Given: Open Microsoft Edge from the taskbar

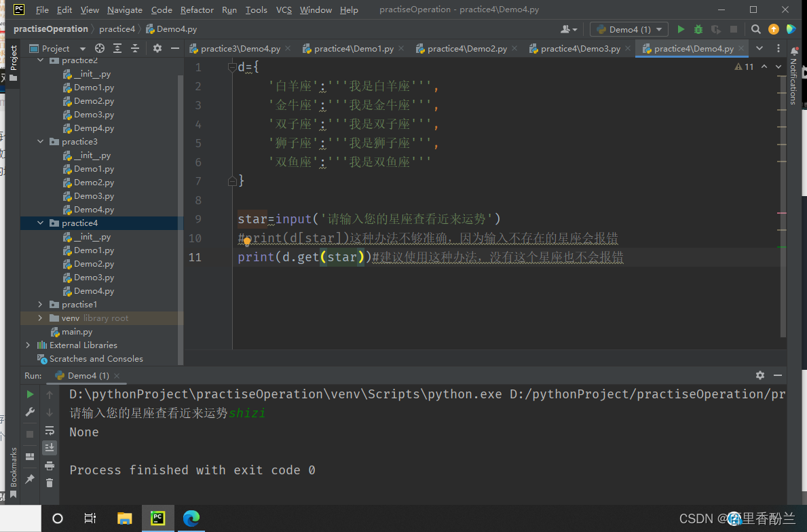Looking at the screenshot, I should [191, 518].
